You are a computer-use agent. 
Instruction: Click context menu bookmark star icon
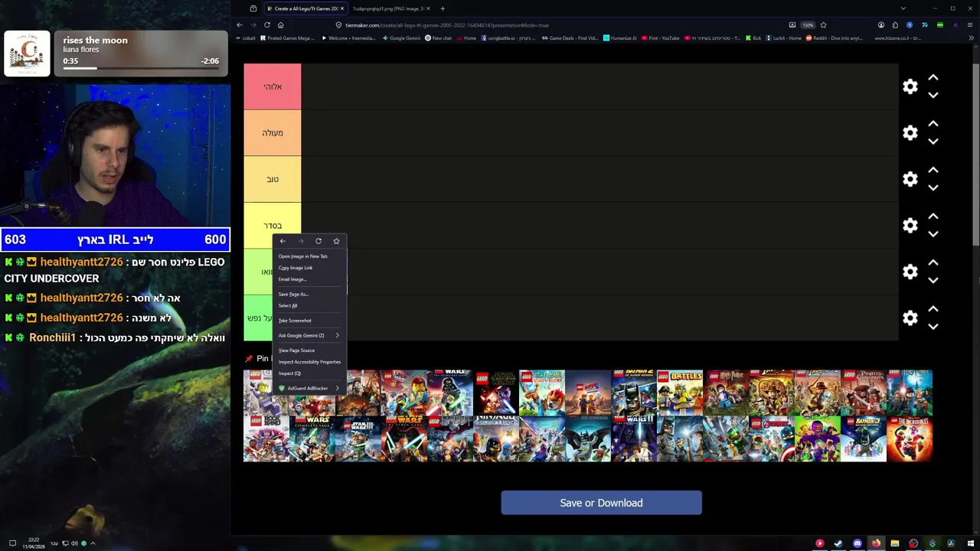click(336, 241)
